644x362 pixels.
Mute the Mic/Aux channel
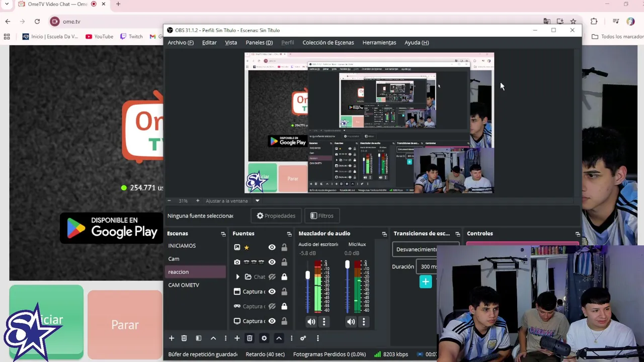351,322
